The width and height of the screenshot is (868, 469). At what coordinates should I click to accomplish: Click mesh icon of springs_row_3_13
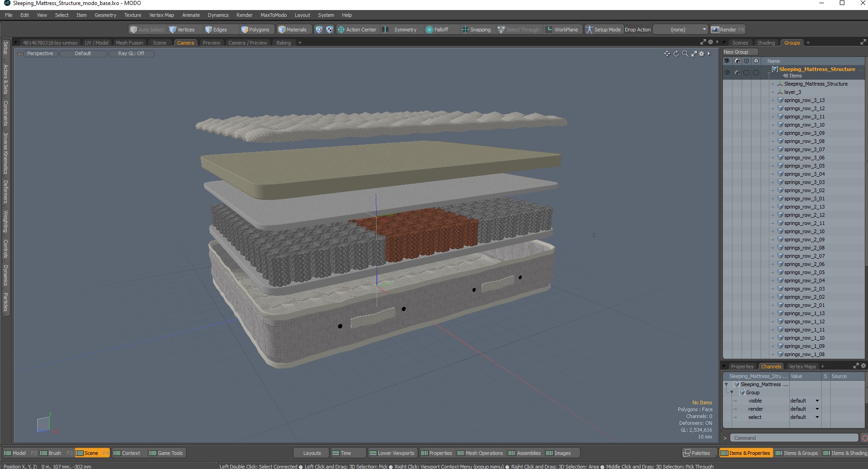tap(780, 100)
